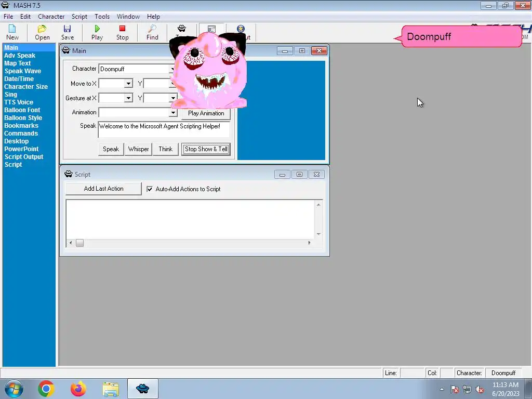Viewport: 532px width, 399px height.
Task: Expand the Gesture at X dropdown
Action: pos(128,98)
